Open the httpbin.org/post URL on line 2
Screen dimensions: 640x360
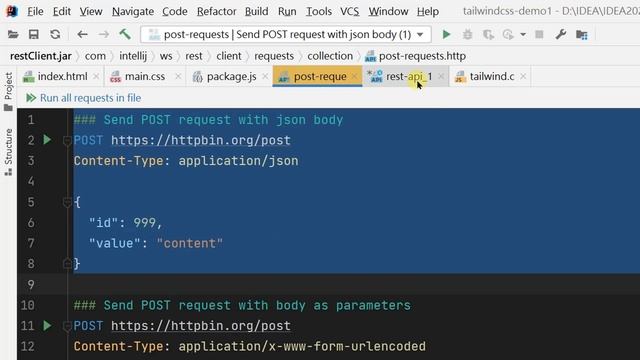click(x=201, y=140)
